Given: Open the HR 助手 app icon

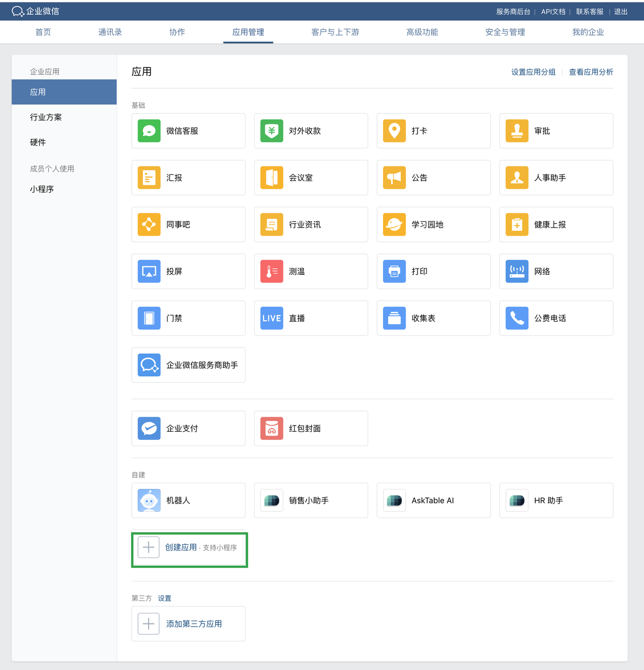Looking at the screenshot, I should coord(517,500).
